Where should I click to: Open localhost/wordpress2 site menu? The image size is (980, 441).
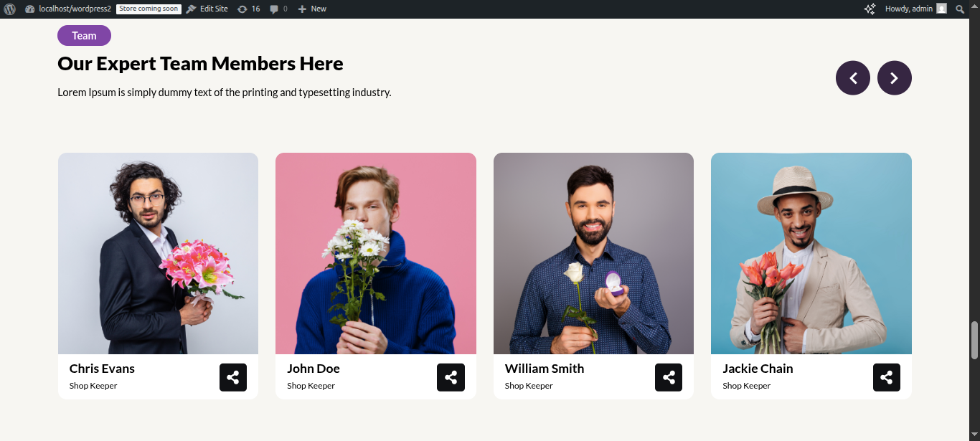(x=68, y=9)
